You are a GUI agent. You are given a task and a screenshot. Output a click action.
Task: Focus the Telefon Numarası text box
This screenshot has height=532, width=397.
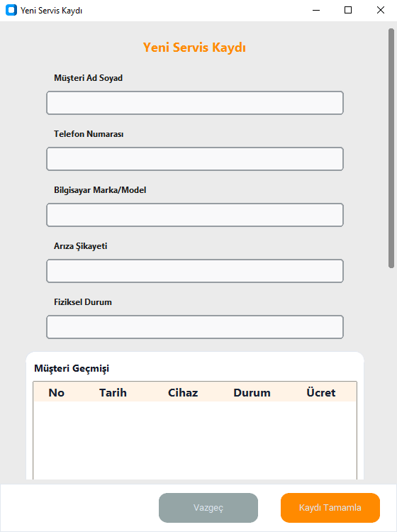[x=195, y=159]
